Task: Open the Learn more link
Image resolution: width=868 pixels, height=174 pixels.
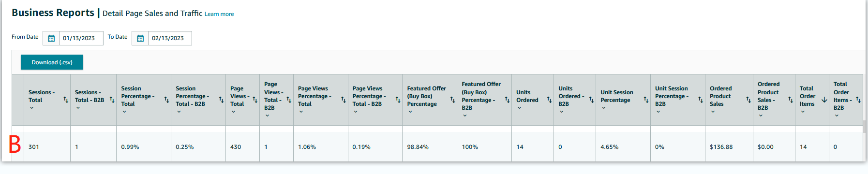Action: [219, 14]
